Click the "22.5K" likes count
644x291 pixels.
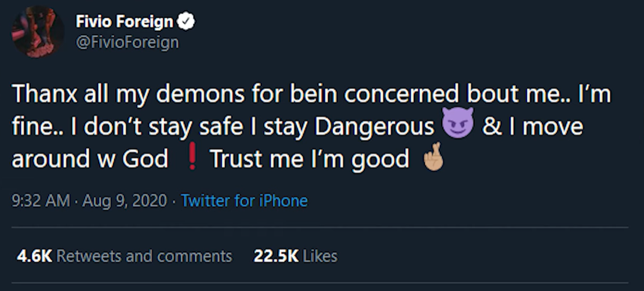click(276, 256)
